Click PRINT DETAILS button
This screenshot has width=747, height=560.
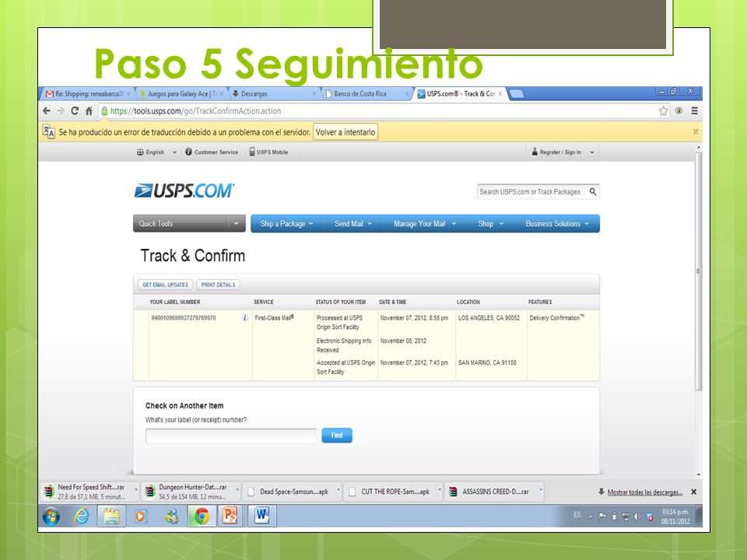(218, 285)
